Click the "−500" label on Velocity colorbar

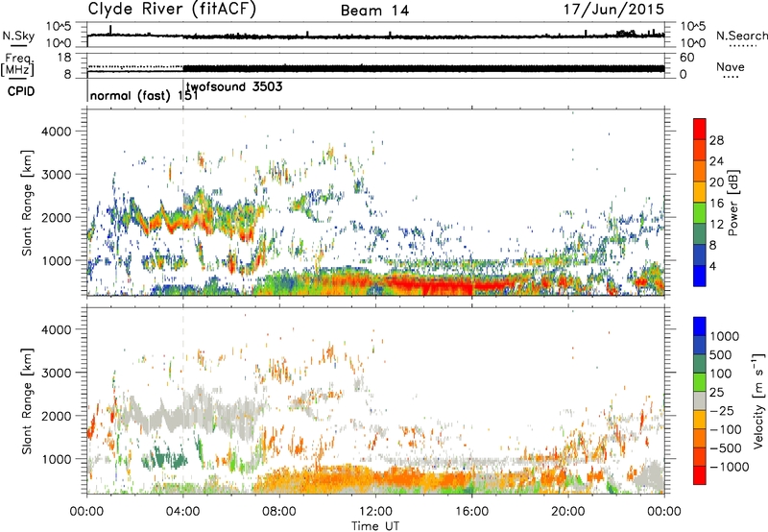point(726,448)
